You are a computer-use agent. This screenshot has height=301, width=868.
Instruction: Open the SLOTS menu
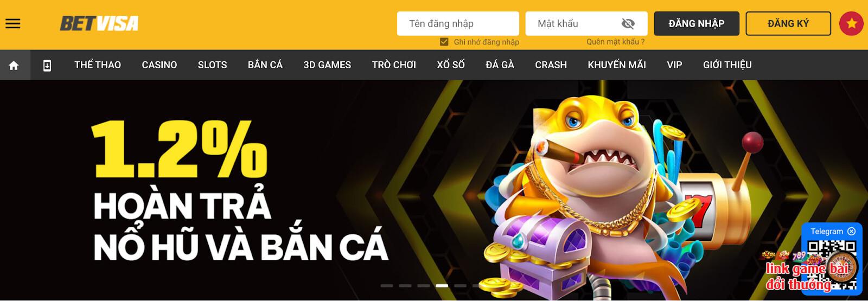(212, 65)
